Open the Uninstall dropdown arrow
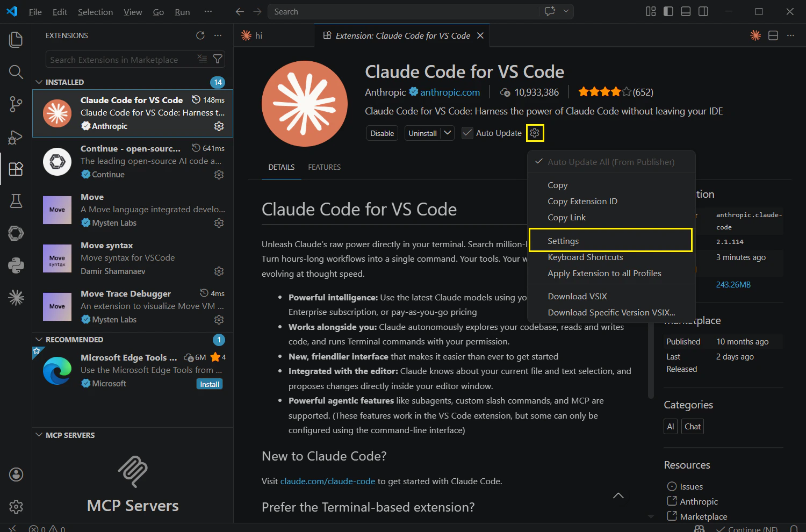This screenshot has width=806, height=532. pos(447,133)
